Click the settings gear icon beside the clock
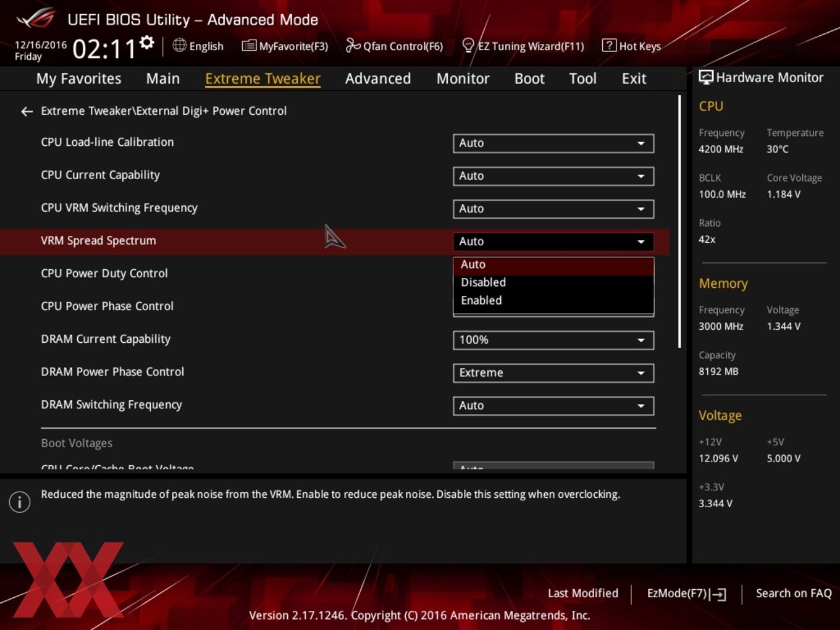This screenshot has width=840, height=630. coord(147,43)
